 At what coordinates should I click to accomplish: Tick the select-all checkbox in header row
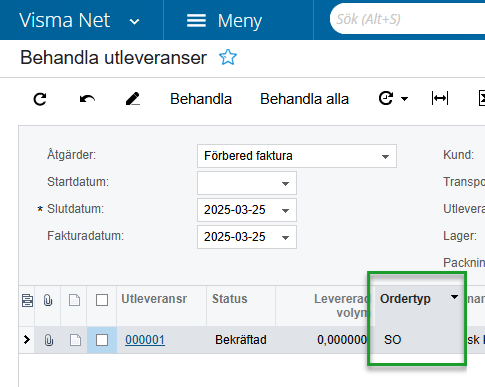102,300
